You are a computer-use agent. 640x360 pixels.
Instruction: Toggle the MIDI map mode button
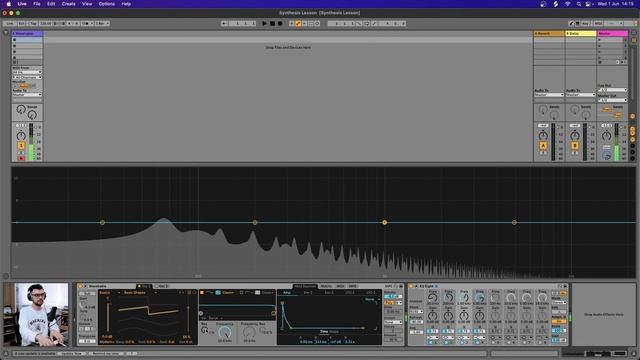[x=598, y=24]
